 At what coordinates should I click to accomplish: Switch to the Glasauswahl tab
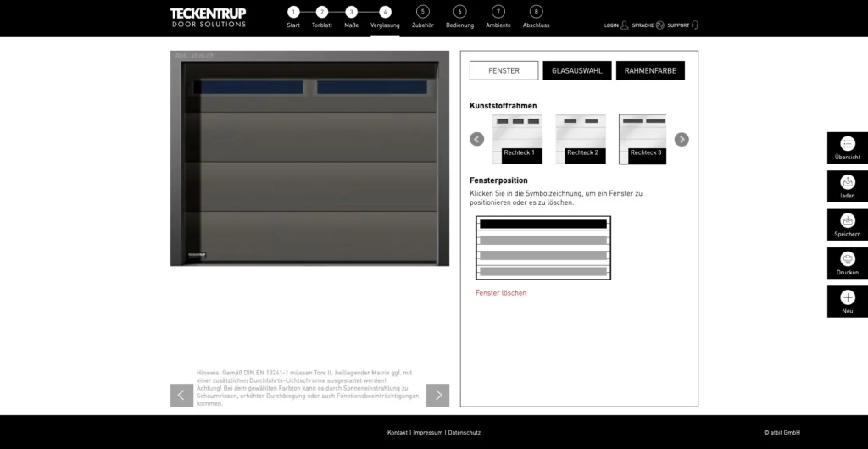[x=576, y=71]
